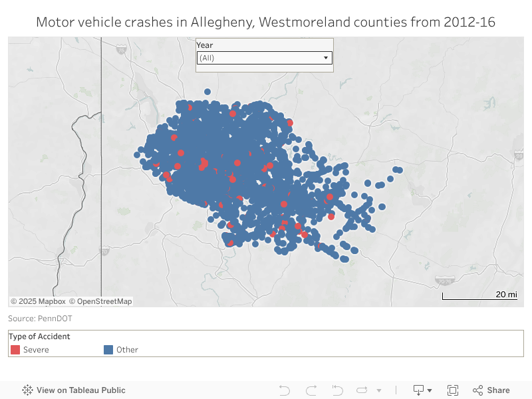Expand the refresh options caret
The image size is (532, 399).
click(379, 390)
